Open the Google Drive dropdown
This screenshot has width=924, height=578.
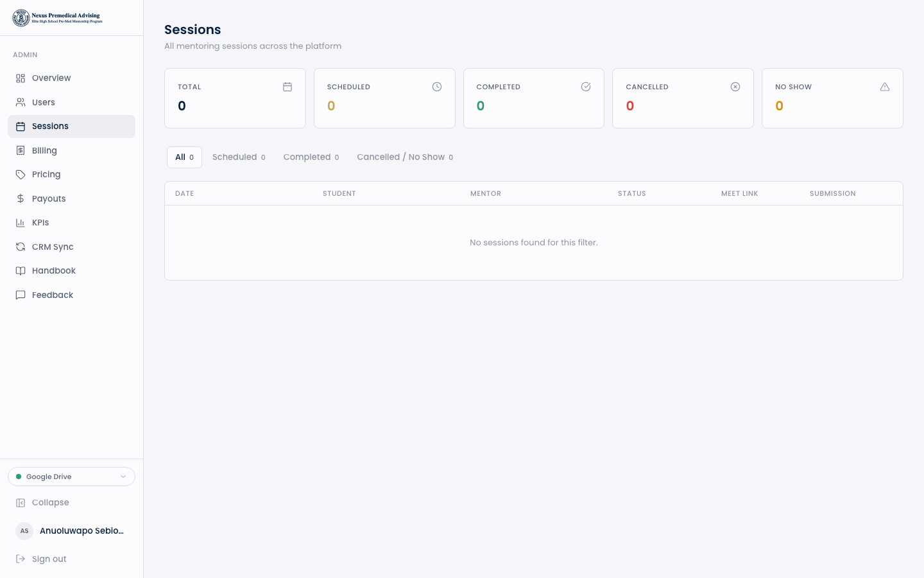(71, 477)
